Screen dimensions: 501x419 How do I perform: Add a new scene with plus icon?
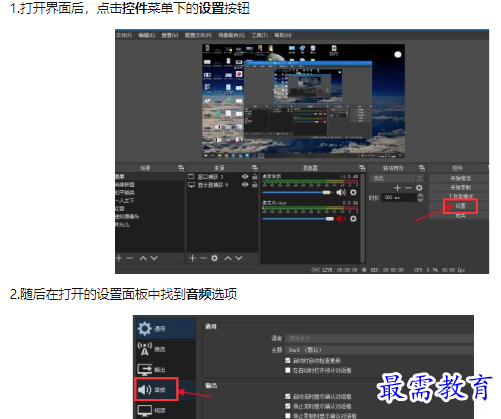point(119,258)
